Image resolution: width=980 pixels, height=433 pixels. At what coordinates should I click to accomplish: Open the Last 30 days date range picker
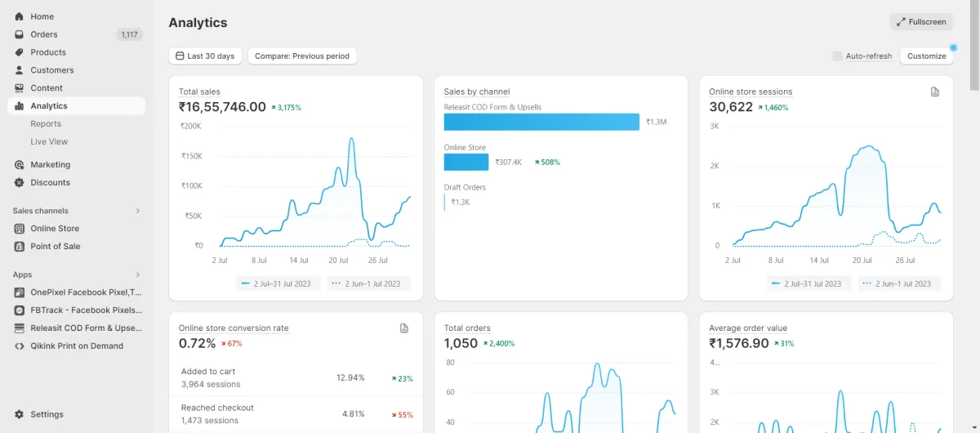205,56
